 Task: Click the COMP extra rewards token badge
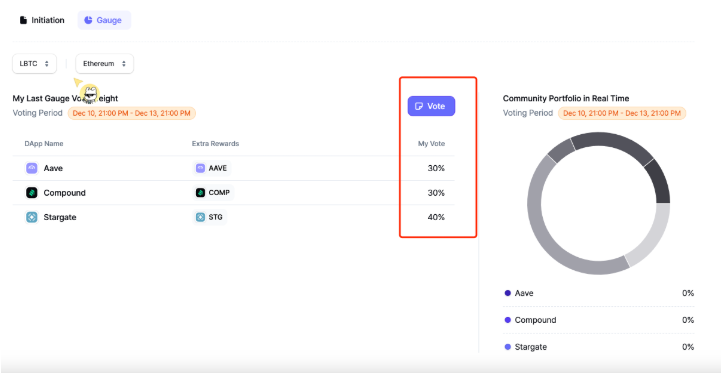(213, 192)
